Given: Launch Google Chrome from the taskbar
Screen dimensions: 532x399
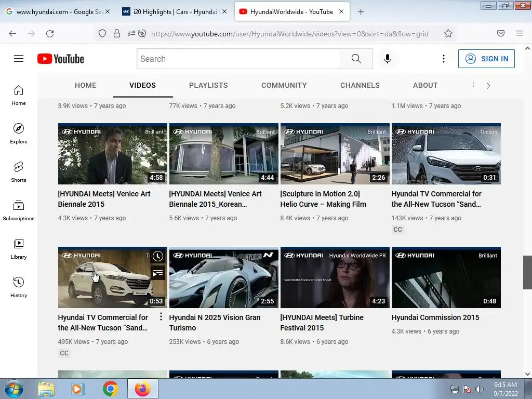Looking at the screenshot, I should pos(110,389).
